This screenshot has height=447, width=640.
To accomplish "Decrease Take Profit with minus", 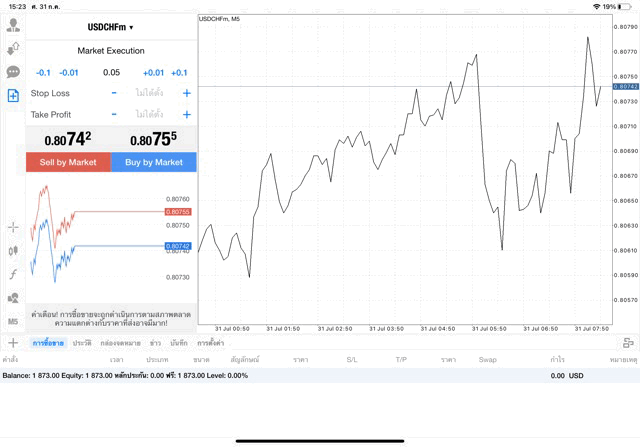I will [x=114, y=114].
